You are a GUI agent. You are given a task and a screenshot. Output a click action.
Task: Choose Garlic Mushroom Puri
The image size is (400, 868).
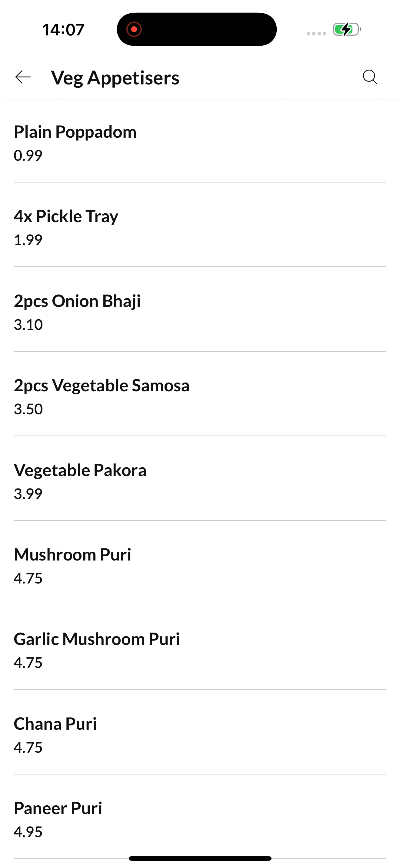200,648
